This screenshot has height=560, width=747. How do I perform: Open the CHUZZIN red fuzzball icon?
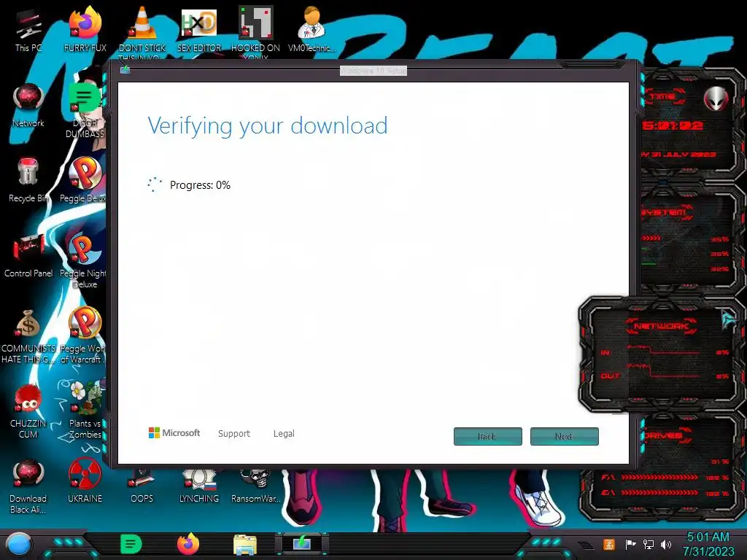[x=28, y=411]
